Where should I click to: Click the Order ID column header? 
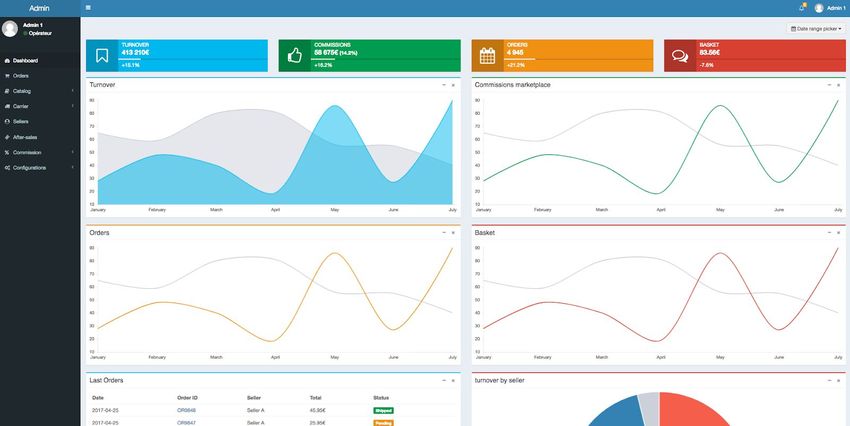point(187,398)
